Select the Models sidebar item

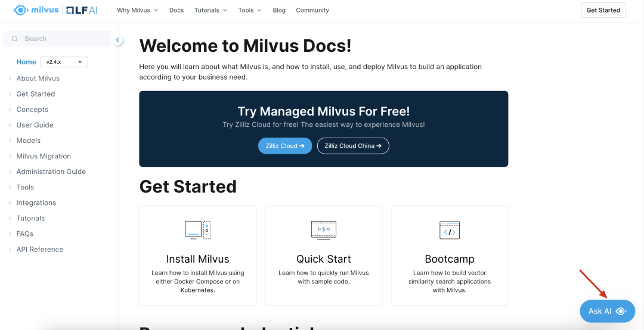[x=29, y=141]
